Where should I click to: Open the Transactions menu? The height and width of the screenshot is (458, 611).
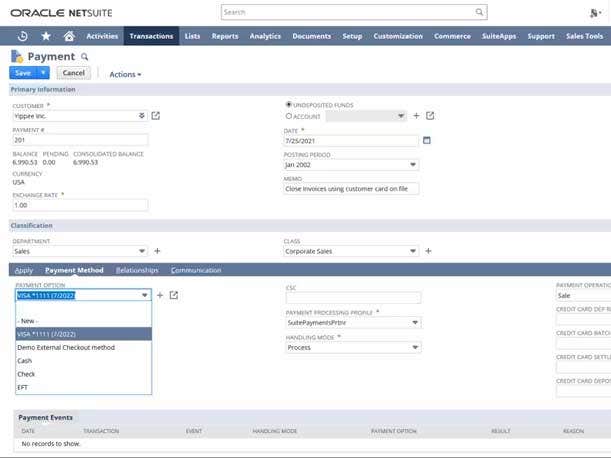(150, 36)
